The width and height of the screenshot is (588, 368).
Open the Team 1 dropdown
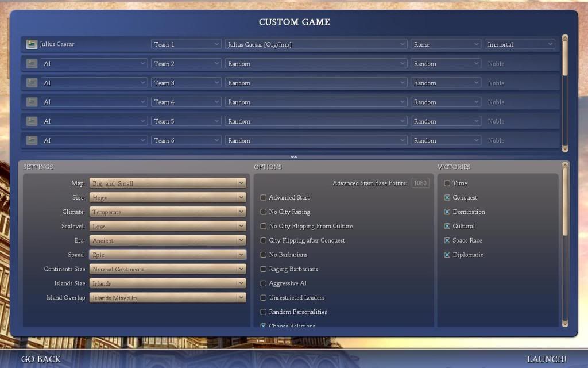[186, 44]
